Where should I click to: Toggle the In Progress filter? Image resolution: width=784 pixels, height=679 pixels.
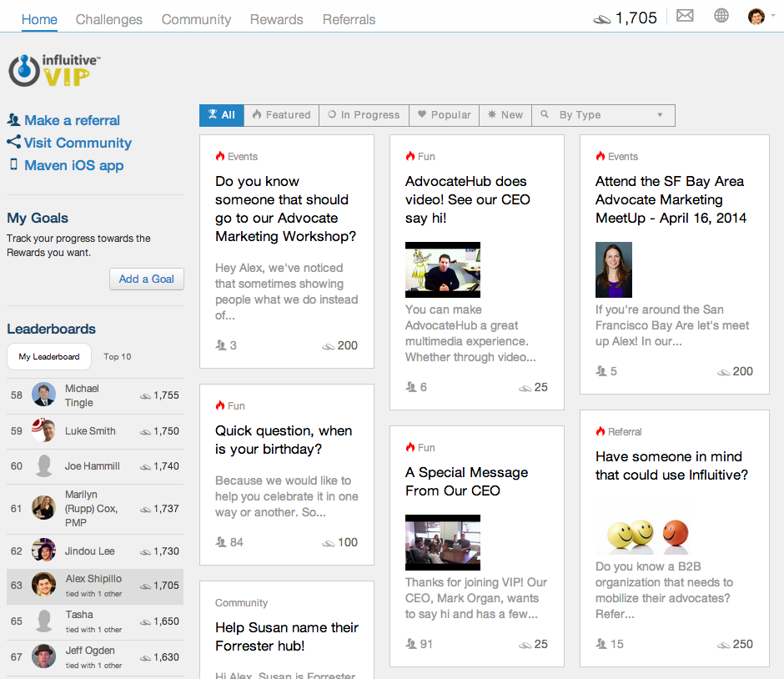(364, 115)
